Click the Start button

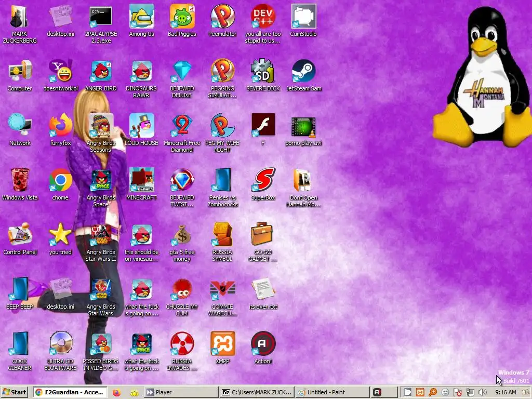[x=15, y=392]
